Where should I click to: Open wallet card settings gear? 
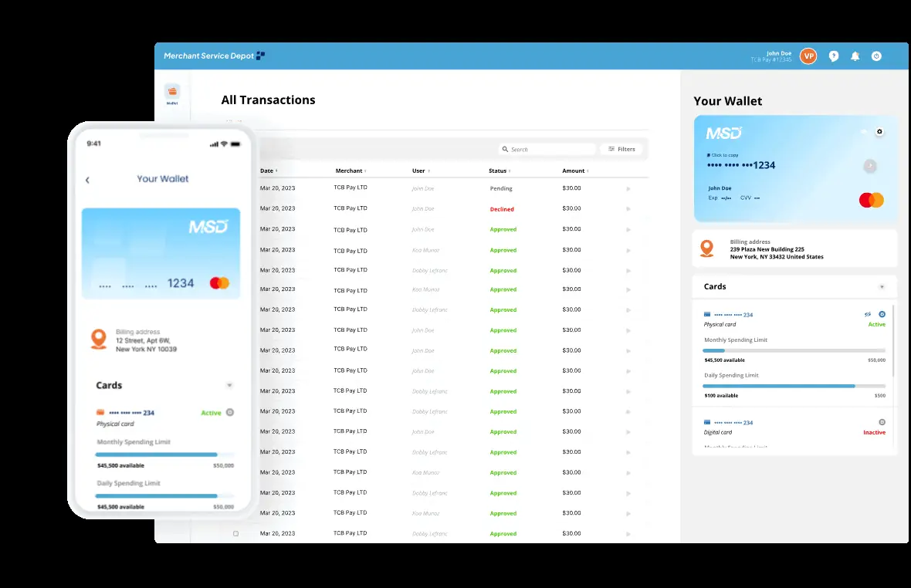point(879,132)
